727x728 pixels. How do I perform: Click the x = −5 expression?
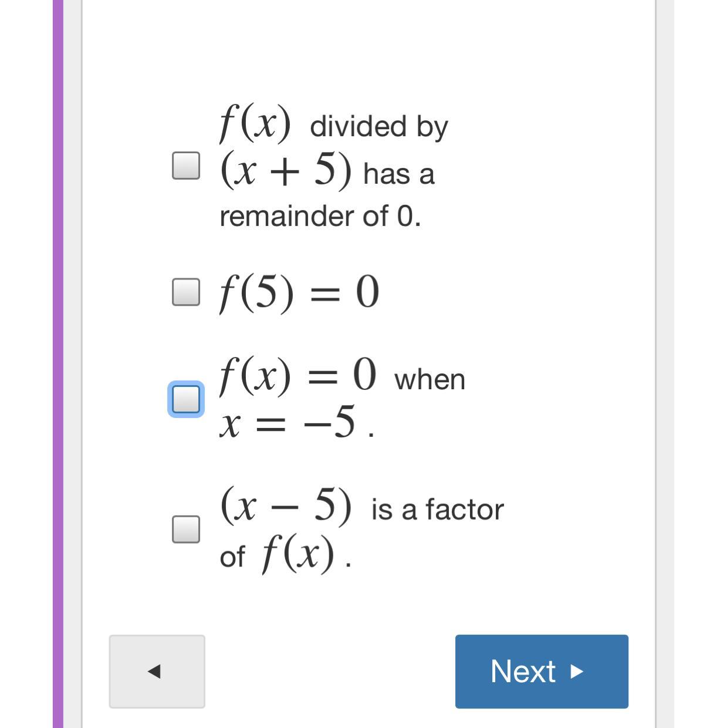click(x=288, y=422)
